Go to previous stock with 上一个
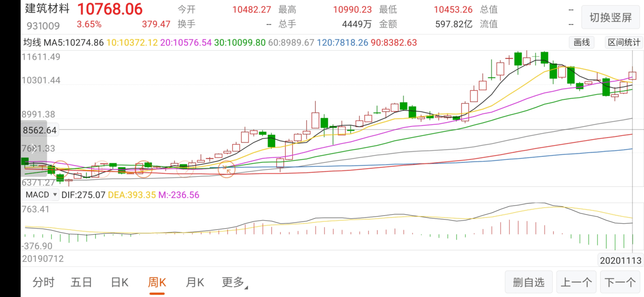The image size is (644, 297). [x=577, y=282]
